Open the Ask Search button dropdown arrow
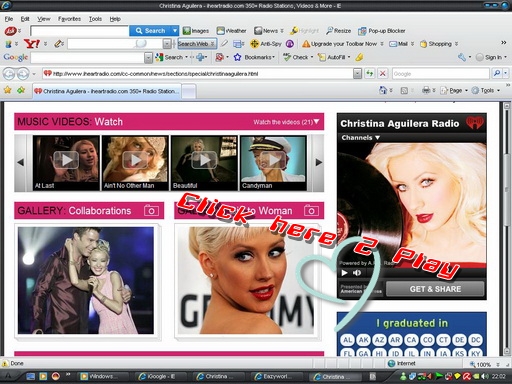 coord(175,31)
